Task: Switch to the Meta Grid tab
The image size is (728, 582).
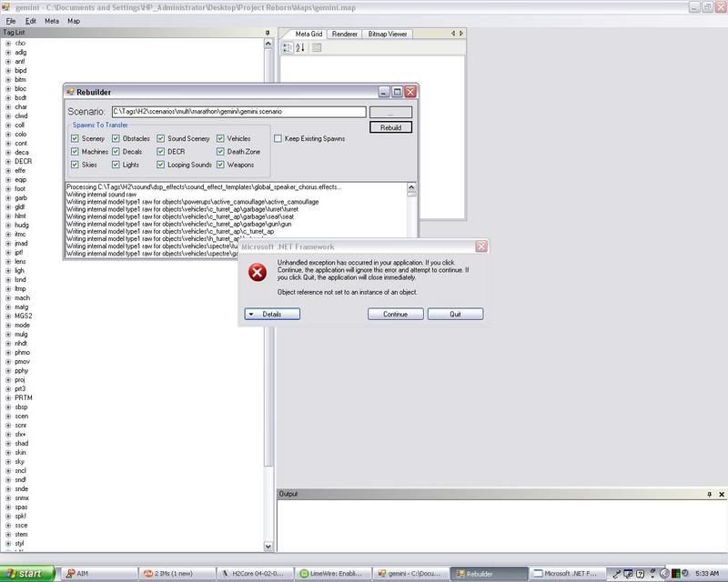Action: point(308,34)
